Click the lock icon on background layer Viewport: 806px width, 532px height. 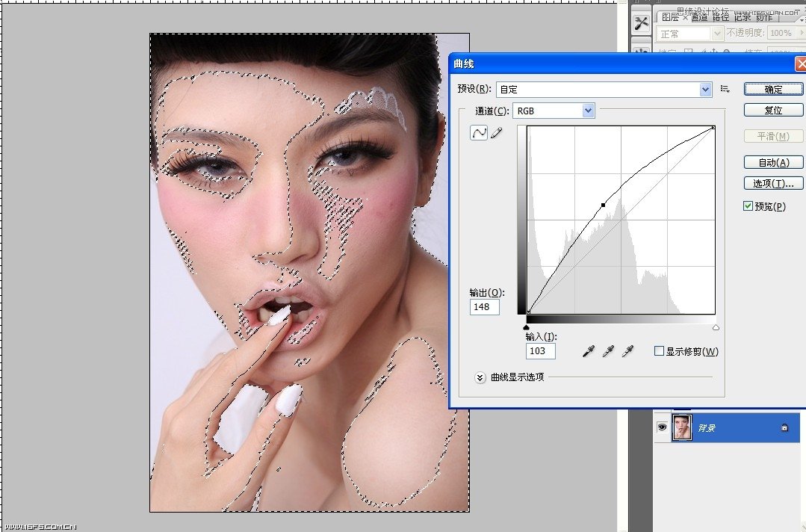coord(784,427)
